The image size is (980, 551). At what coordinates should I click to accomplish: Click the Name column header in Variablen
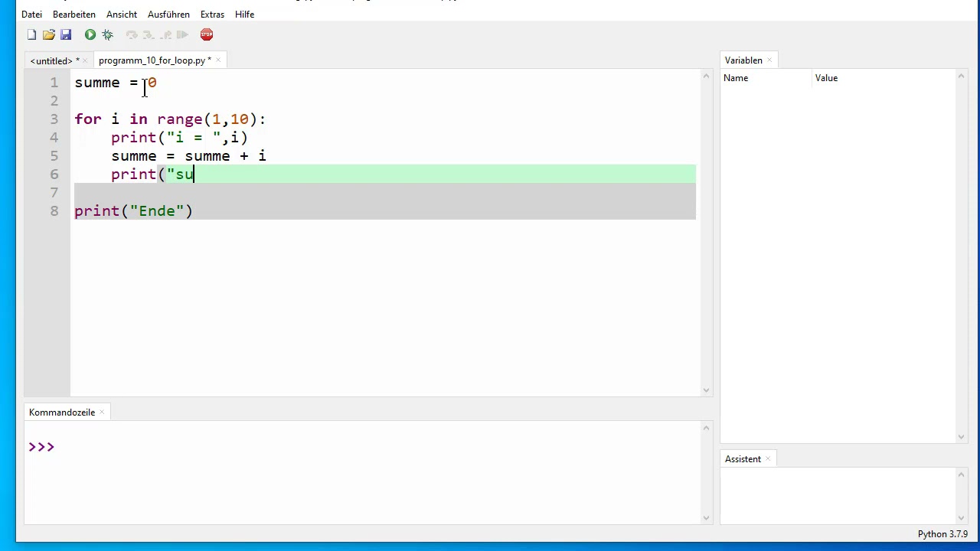point(766,78)
